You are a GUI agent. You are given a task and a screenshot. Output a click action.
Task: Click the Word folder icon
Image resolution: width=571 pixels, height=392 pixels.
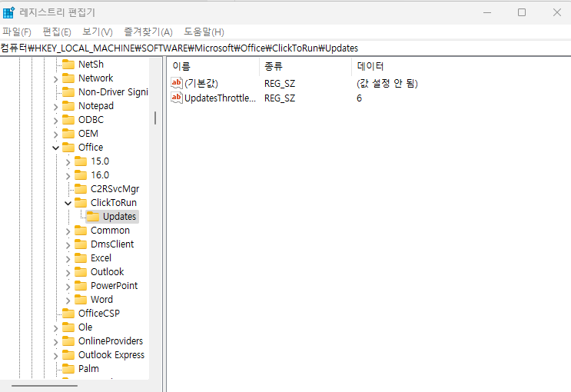click(81, 300)
